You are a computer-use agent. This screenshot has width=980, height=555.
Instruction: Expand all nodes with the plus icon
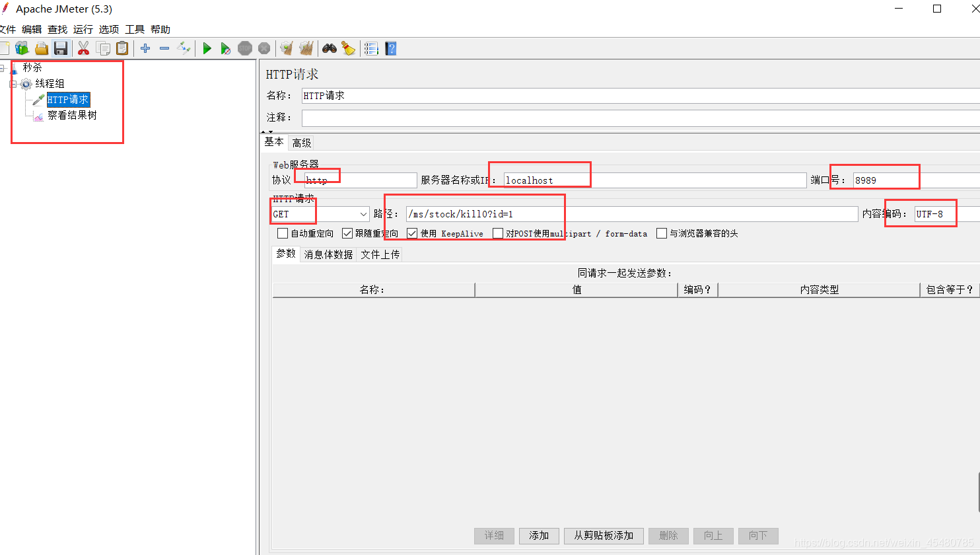[x=145, y=48]
